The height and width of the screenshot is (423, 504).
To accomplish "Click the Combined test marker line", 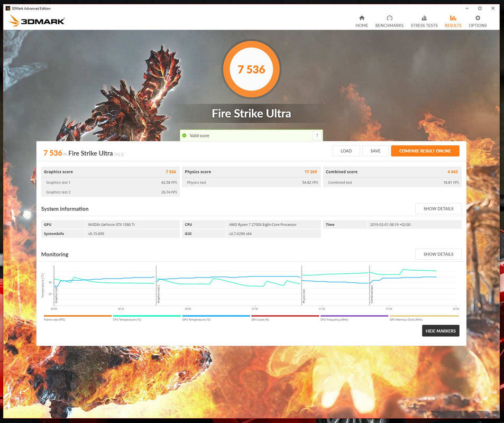I will tap(369, 286).
